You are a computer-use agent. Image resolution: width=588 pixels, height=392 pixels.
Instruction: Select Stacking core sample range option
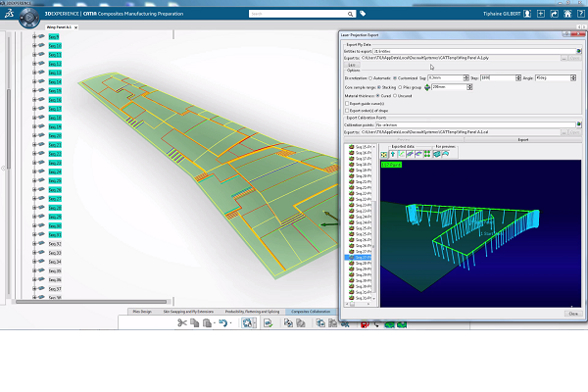[378, 87]
